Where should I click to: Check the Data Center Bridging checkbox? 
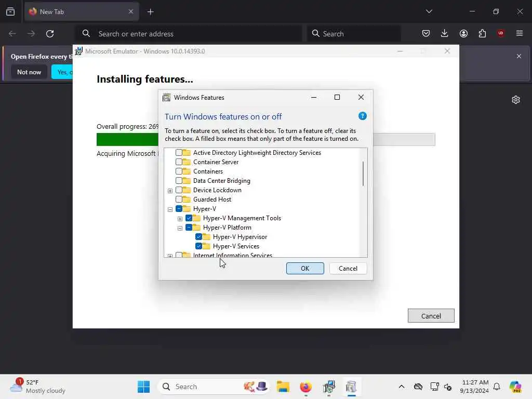click(x=179, y=180)
